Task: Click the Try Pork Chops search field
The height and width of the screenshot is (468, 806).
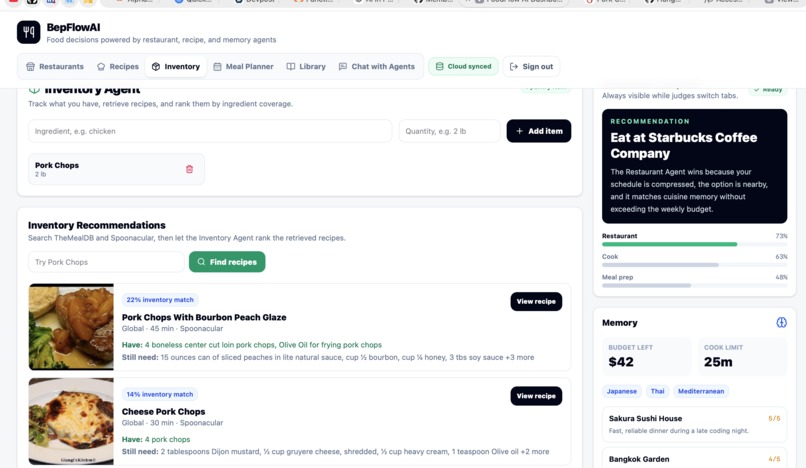Action: 106,262
